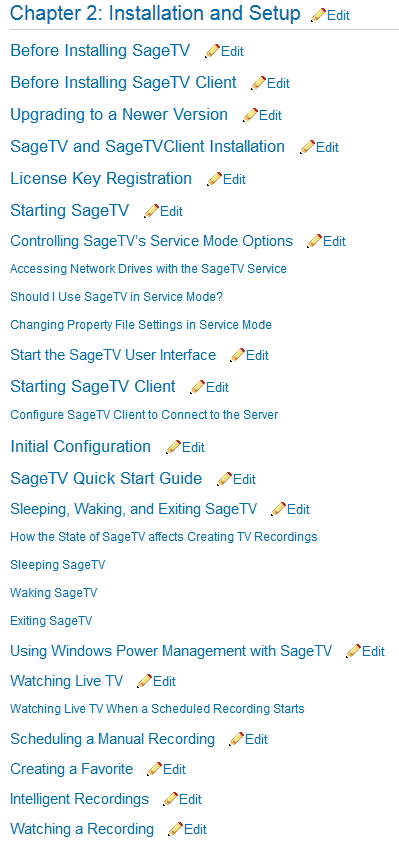Edit the SageTV Quick Start Guide section
The image size is (399, 841).
237,479
